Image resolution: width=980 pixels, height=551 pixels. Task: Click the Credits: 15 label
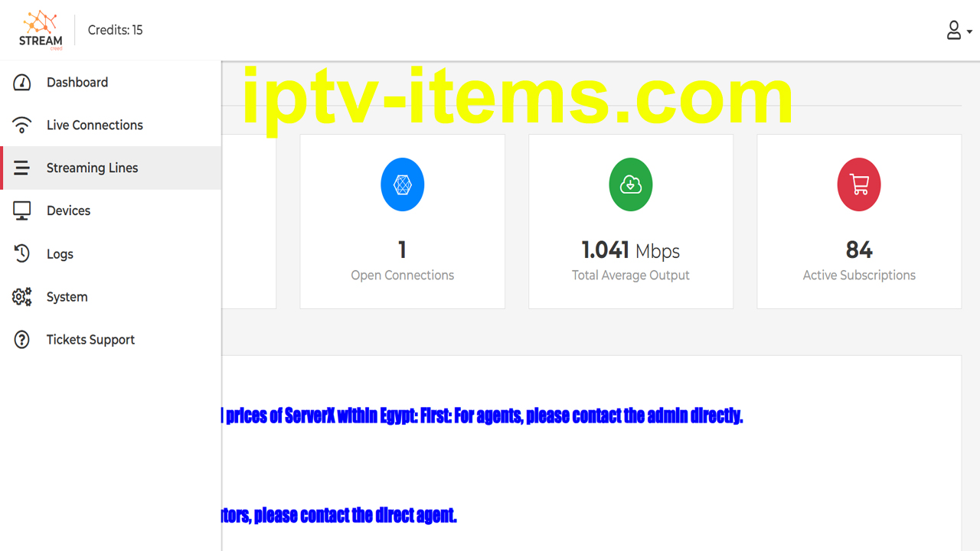pyautogui.click(x=116, y=30)
